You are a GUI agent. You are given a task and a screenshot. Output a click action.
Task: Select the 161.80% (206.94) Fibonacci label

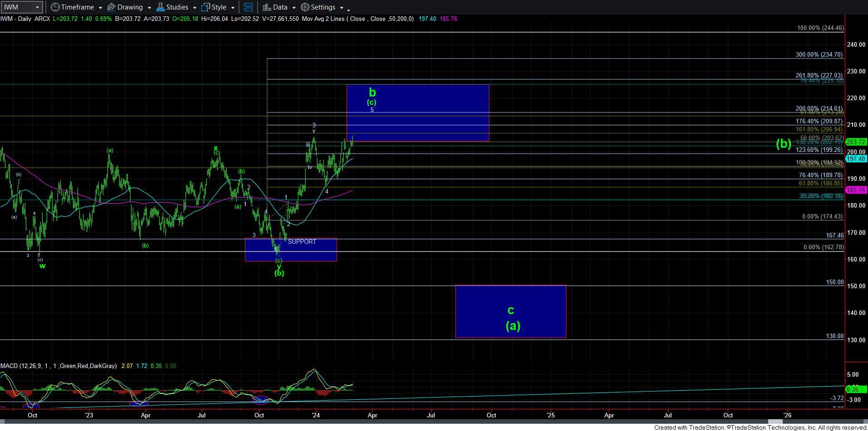click(x=819, y=129)
